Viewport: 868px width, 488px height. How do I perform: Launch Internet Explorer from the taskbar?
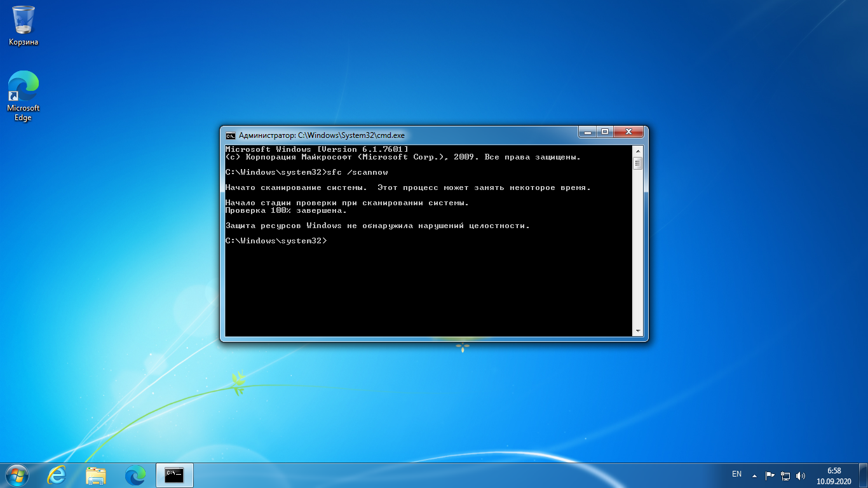57,475
